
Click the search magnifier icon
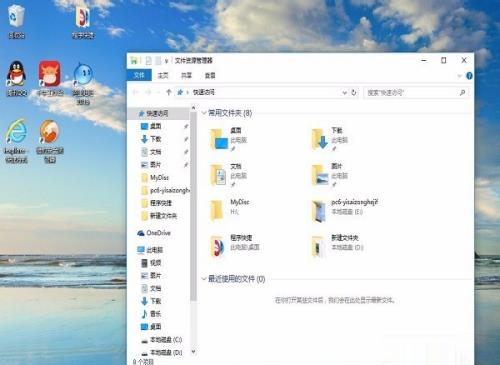point(462,93)
